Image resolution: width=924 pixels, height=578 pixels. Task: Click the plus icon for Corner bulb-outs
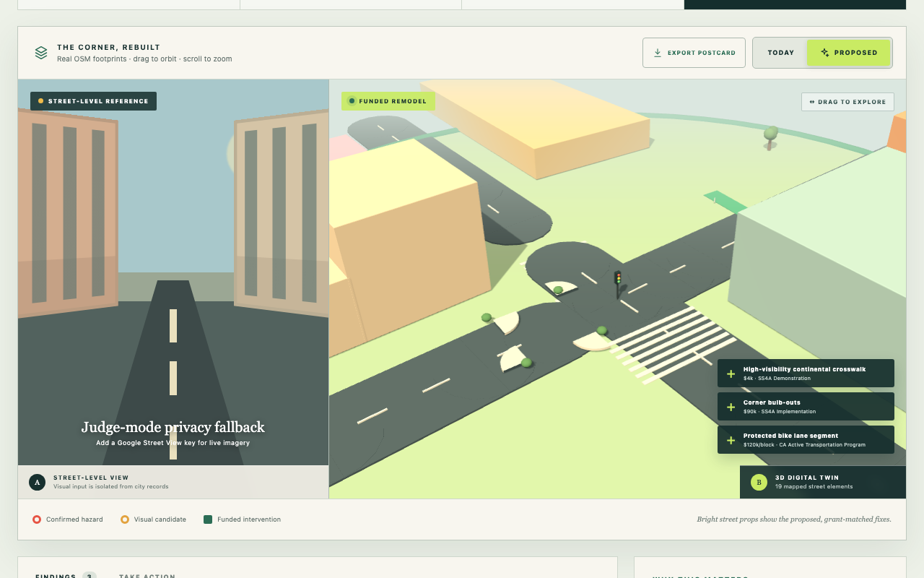point(731,407)
